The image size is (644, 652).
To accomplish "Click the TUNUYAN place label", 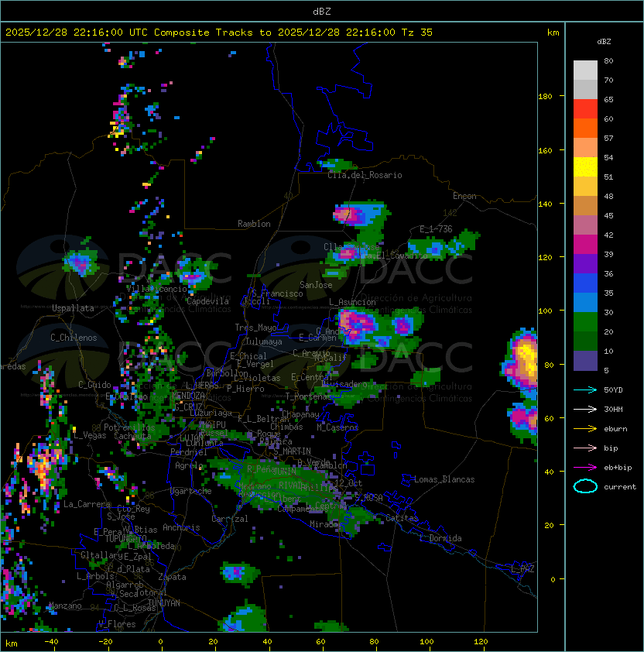I will pyautogui.click(x=164, y=603).
